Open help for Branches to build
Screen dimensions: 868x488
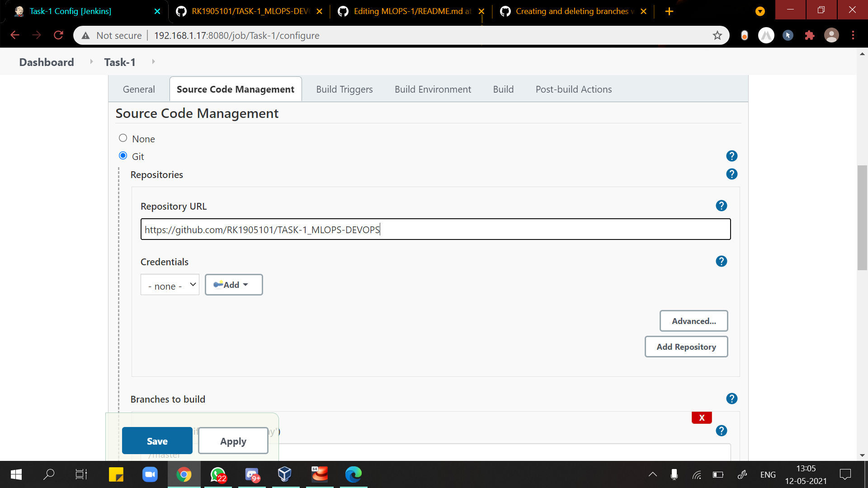[731, 399]
